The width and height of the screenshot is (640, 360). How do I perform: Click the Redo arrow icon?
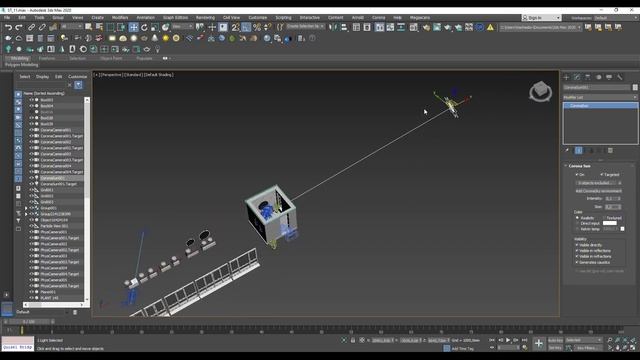tap(19, 27)
